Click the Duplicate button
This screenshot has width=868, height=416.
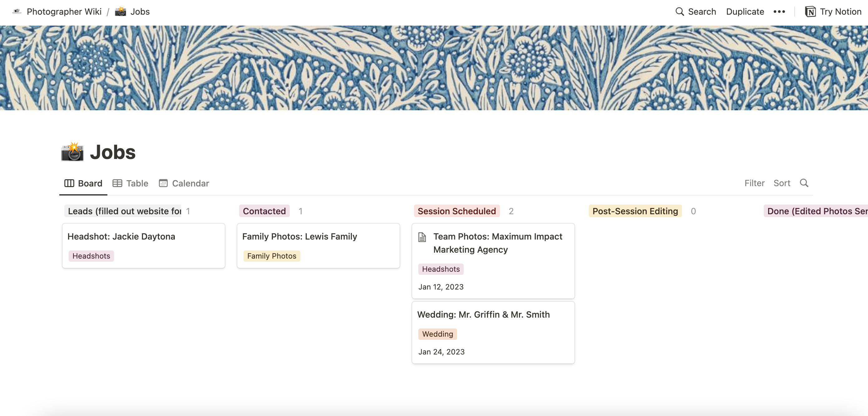745,12
